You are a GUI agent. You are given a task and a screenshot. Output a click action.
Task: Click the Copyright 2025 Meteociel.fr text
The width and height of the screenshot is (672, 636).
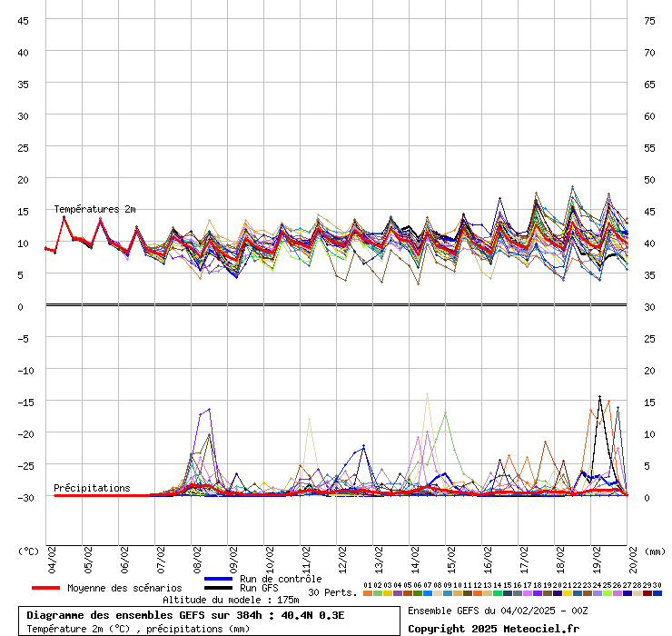tap(493, 628)
